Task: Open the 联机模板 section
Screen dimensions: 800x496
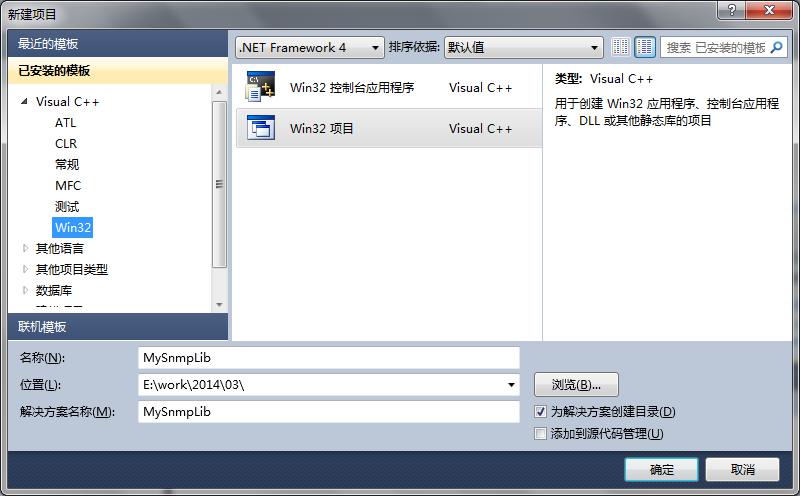Action: (118, 327)
